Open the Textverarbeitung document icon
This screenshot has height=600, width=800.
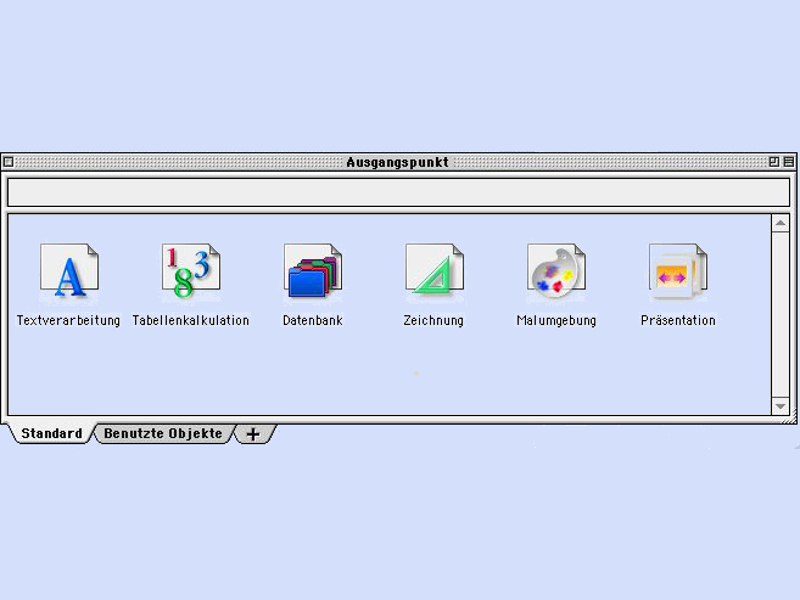pos(68,272)
